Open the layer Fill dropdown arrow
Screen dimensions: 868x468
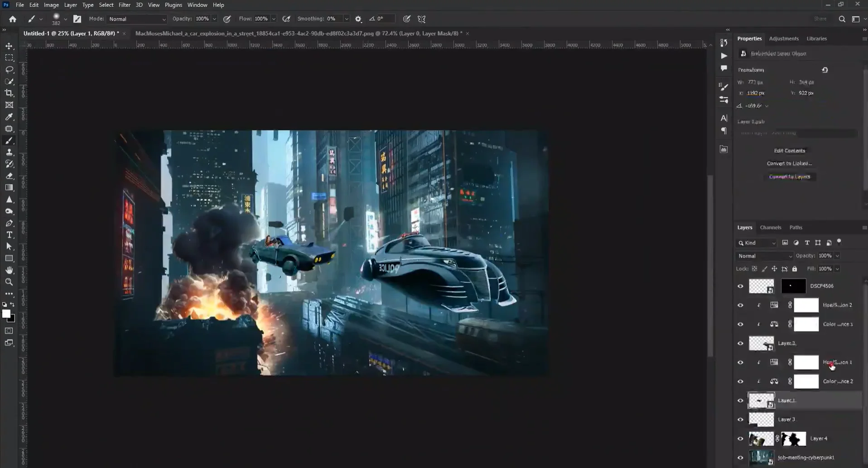(837, 269)
